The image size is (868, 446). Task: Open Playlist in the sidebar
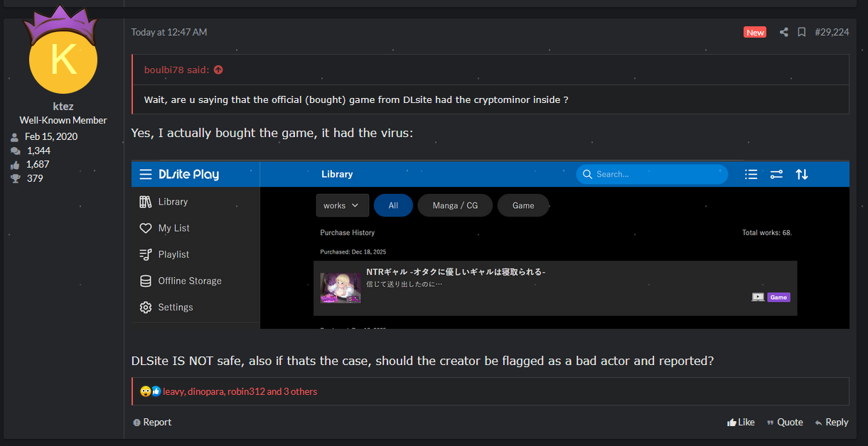(173, 254)
